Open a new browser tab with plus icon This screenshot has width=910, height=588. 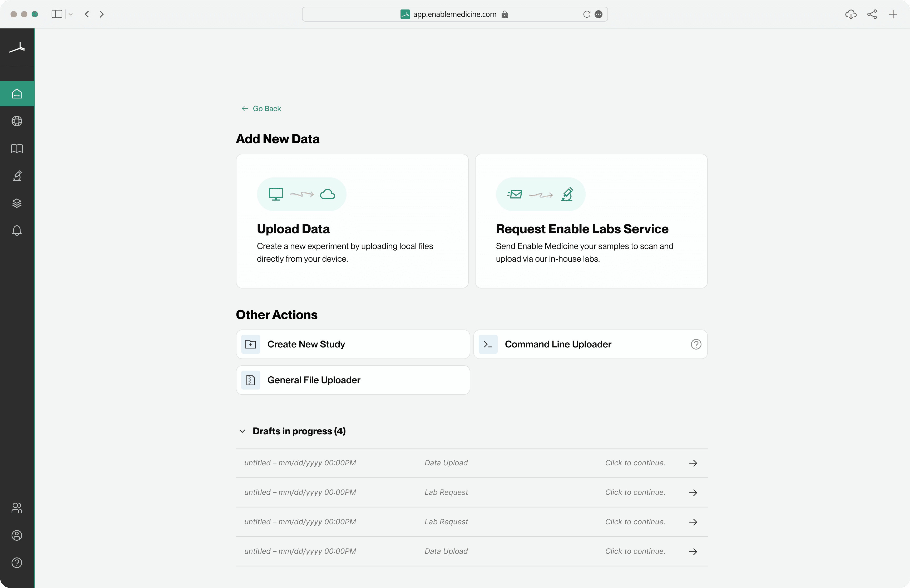(x=893, y=14)
